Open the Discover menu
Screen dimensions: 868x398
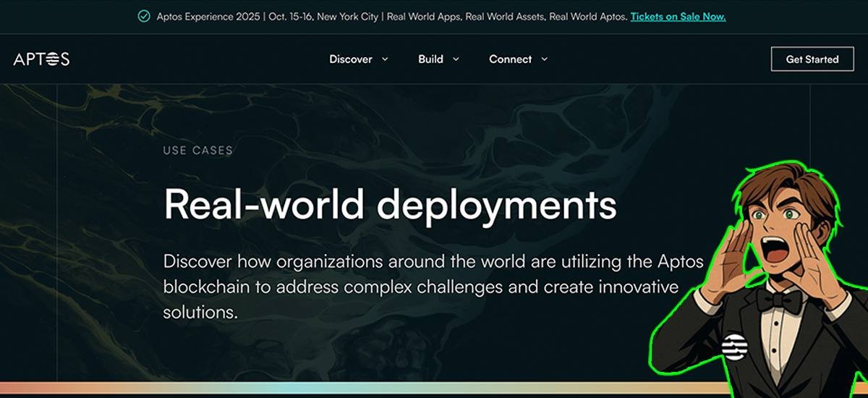351,59
